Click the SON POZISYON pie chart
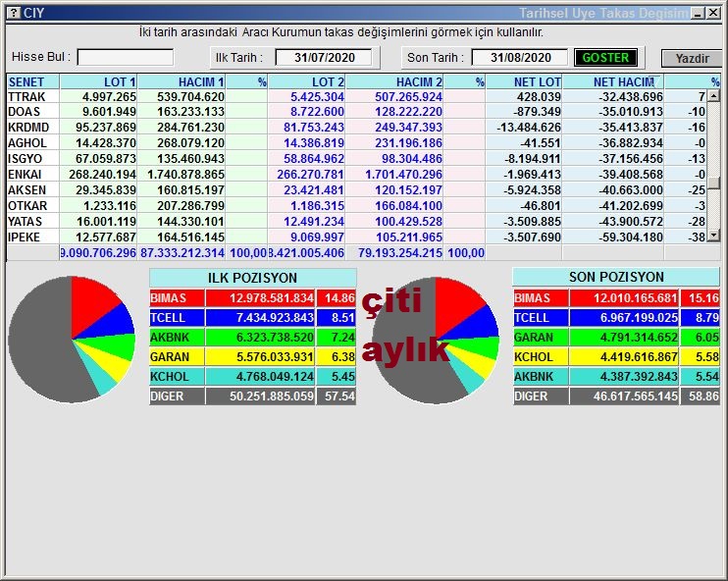This screenshot has height=581, width=728. [436, 341]
